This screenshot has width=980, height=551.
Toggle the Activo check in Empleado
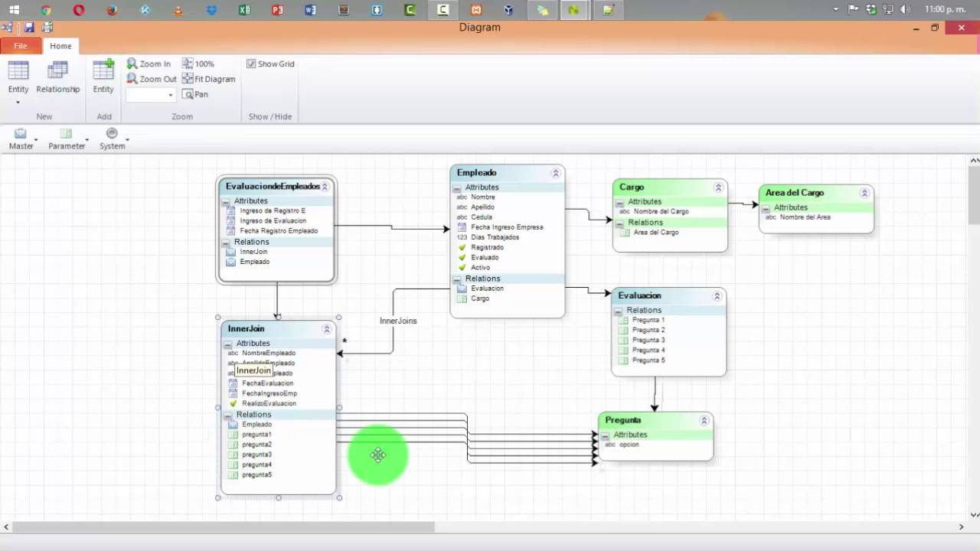tap(462, 268)
